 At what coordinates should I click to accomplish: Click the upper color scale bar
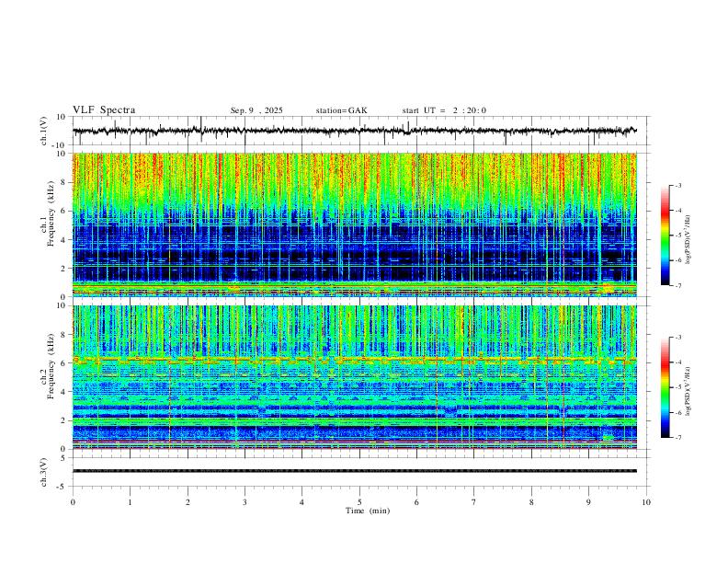coord(665,236)
